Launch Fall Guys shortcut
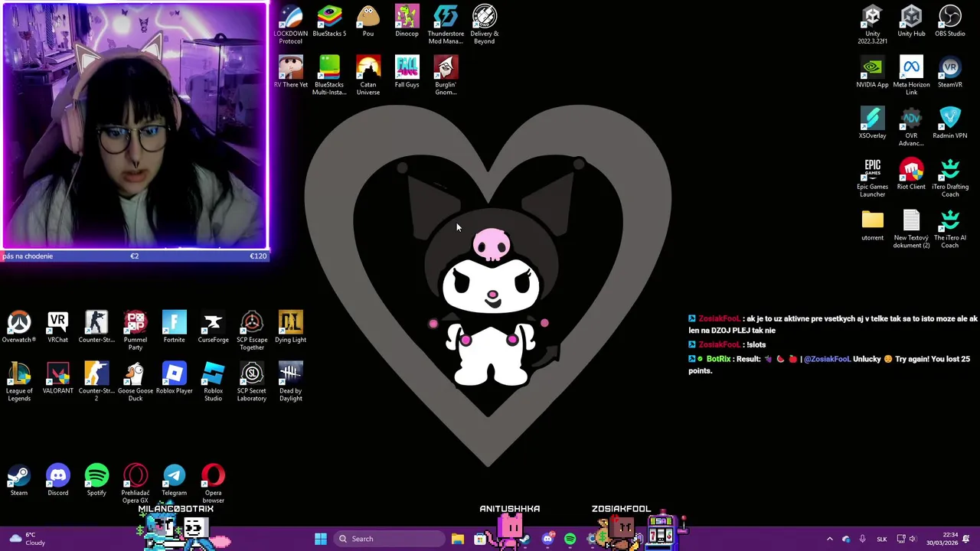Screen dimensions: 980x551 click(x=407, y=72)
